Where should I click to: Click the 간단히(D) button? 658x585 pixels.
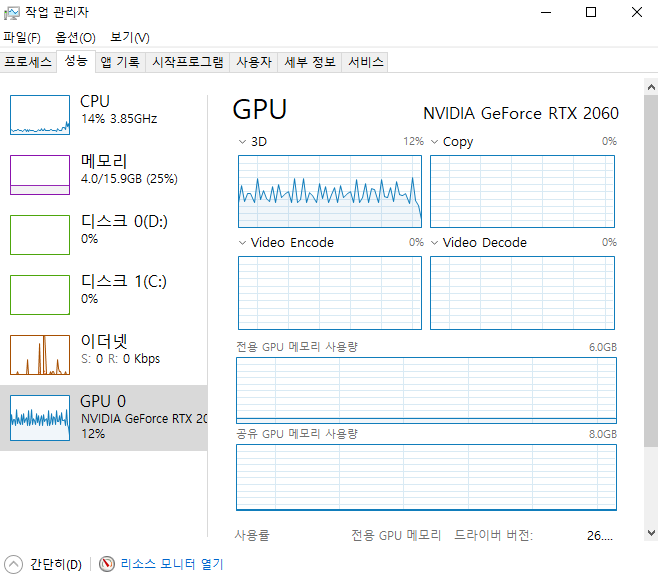pyautogui.click(x=56, y=564)
